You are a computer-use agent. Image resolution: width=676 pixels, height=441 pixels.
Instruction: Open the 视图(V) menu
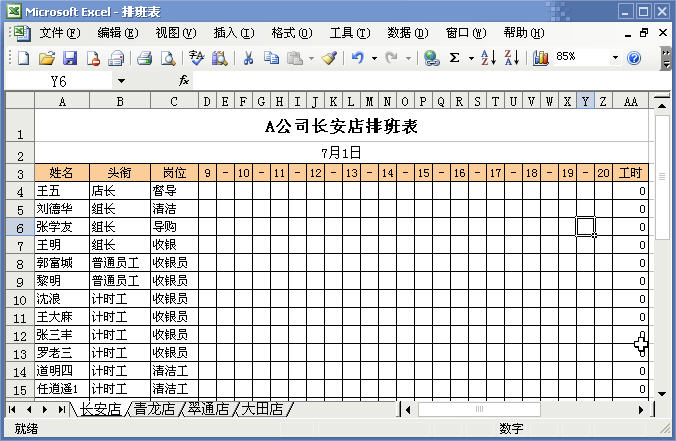(176, 33)
